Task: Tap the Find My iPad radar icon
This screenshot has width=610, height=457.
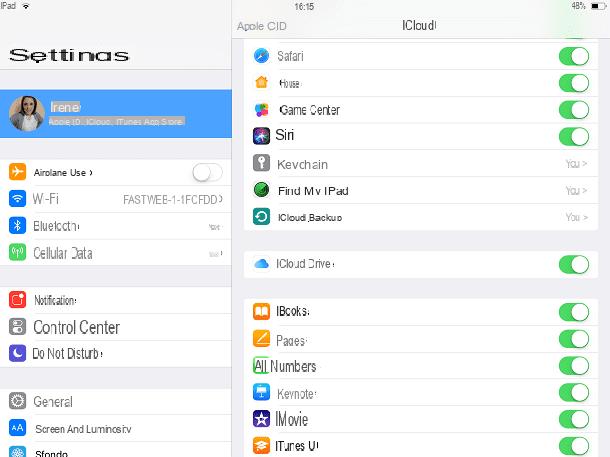Action: 261,190
